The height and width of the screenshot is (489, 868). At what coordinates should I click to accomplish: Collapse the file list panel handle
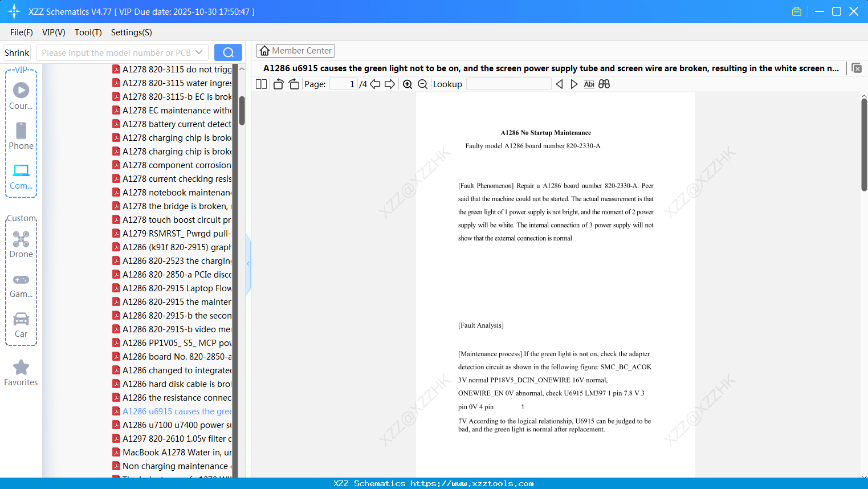click(x=248, y=264)
